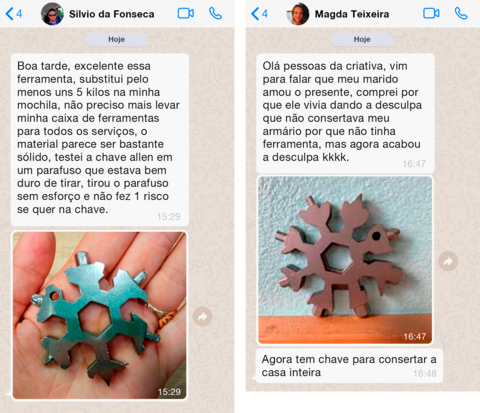Viewport: 480px width, 413px height.
Task: Select message 'Agora tem chave para consertar'
Action: 349,366
